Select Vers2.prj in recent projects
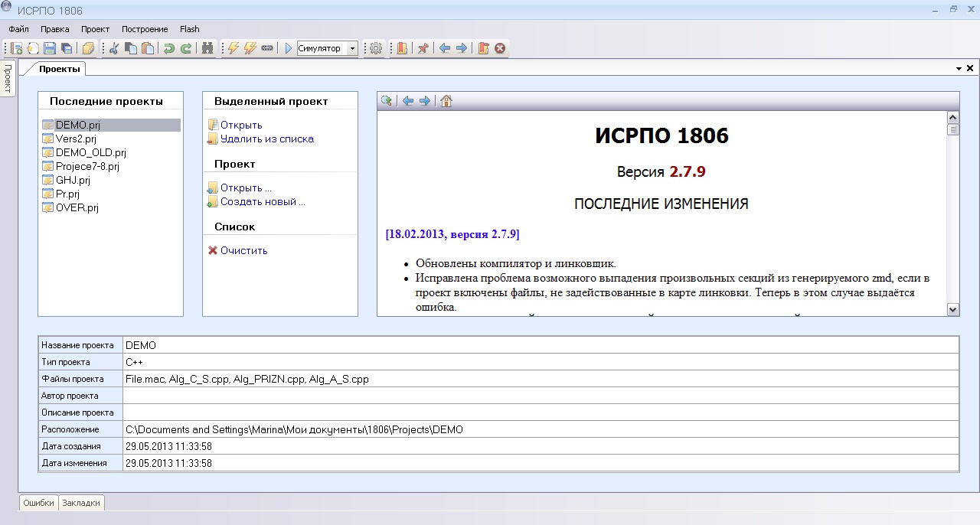Image resolution: width=980 pixels, height=525 pixels. point(76,139)
